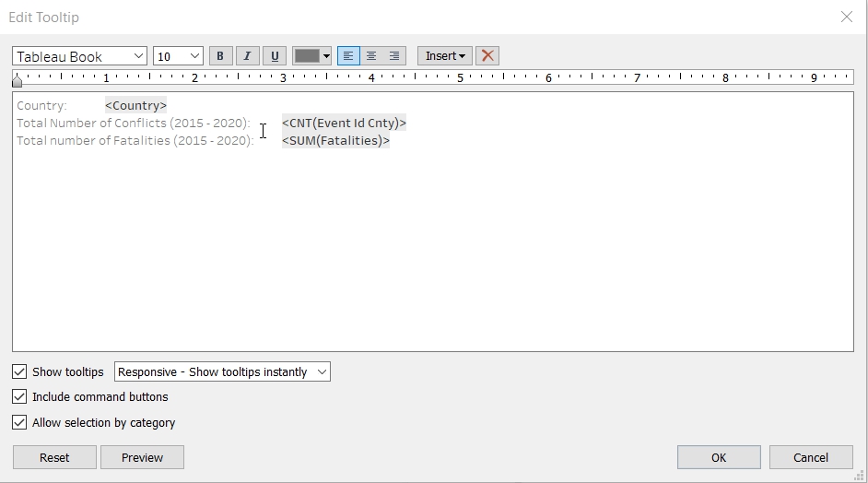The image size is (868, 483).
Task: Close the Edit Tooltip dialog
Action: click(847, 17)
